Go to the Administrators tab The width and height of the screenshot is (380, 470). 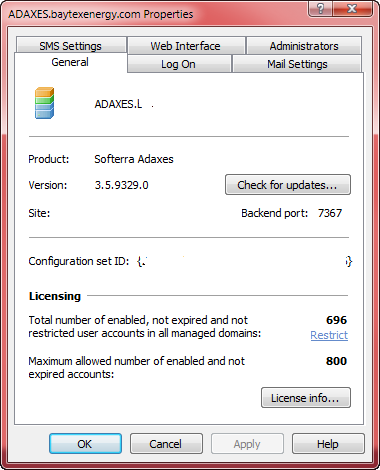pos(304,46)
